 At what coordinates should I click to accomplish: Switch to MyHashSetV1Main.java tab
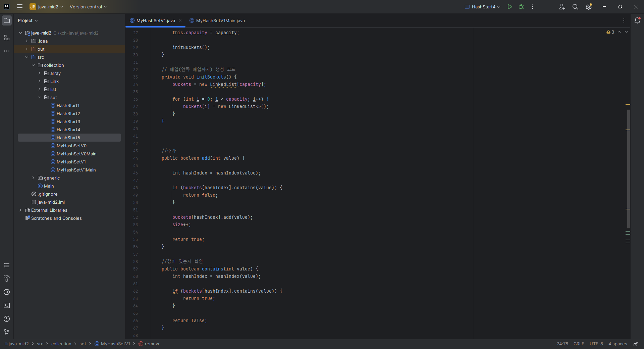point(217,20)
